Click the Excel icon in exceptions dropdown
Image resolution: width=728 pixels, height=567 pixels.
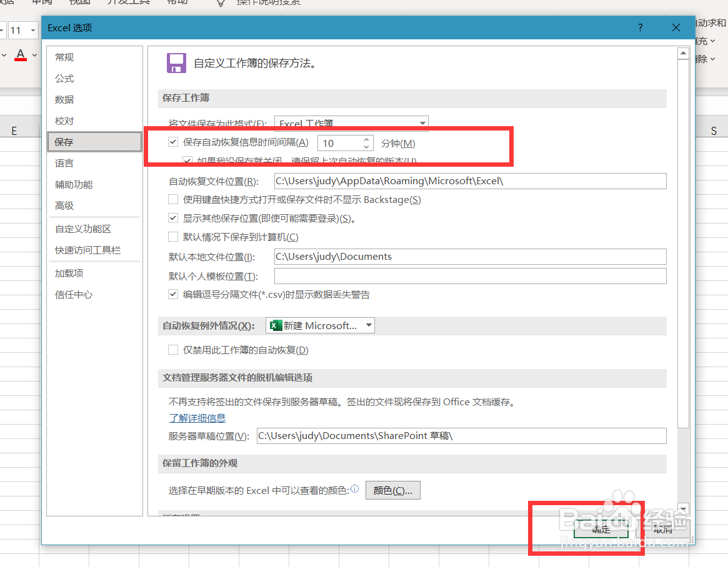pos(276,325)
